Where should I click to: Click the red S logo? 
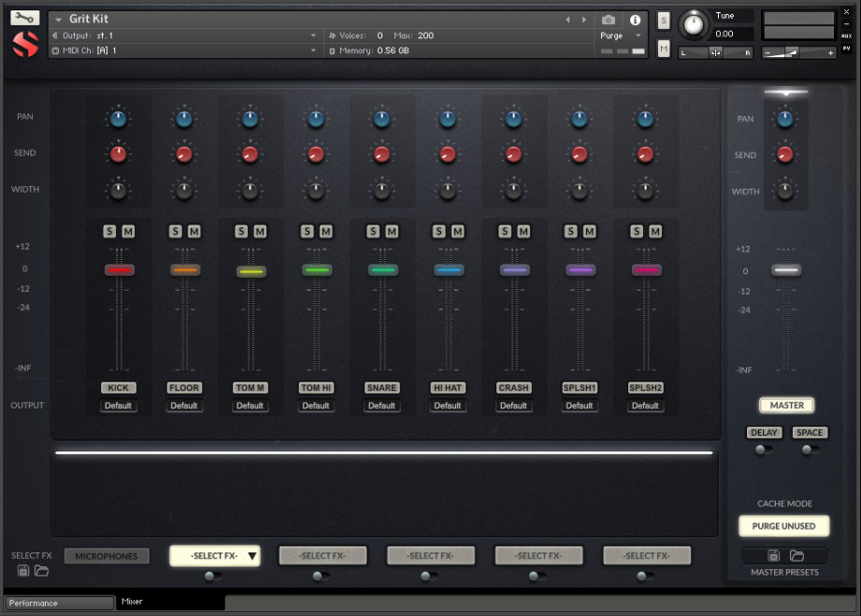tap(25, 45)
